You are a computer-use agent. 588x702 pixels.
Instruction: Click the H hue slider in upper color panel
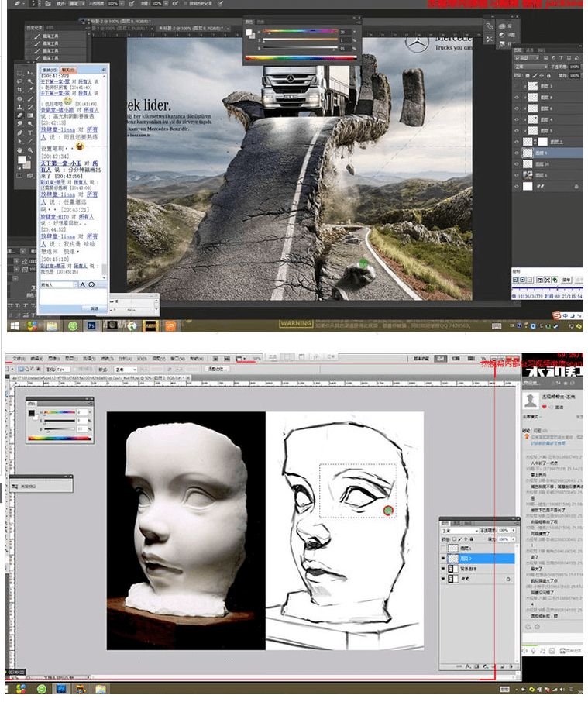(x=300, y=31)
